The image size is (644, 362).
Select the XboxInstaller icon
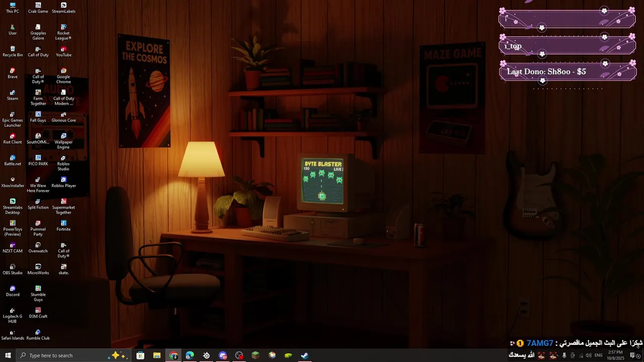click(x=13, y=182)
